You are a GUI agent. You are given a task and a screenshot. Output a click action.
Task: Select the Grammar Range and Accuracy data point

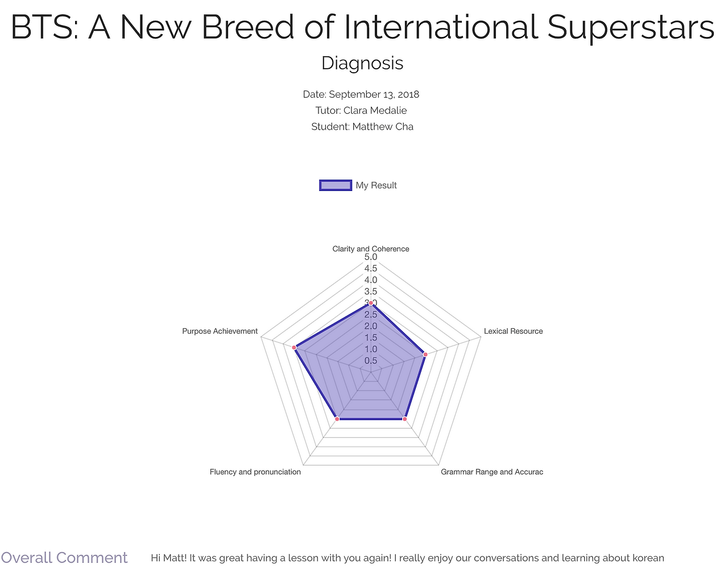[404, 419]
